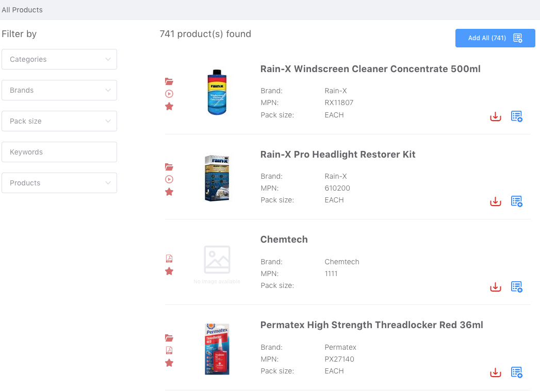
Task: Open the Products filter dropdown
Action: tap(59, 183)
